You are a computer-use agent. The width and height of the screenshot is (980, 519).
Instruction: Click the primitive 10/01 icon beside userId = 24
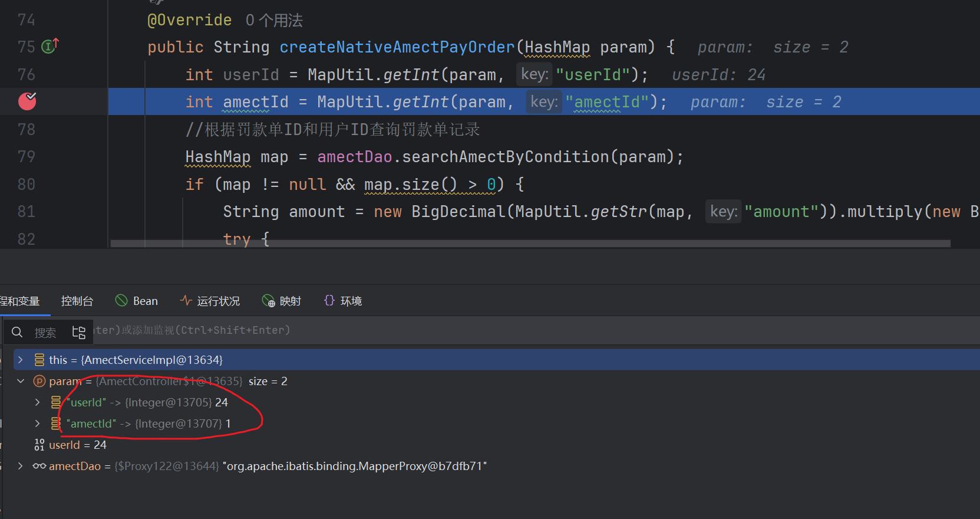39,445
